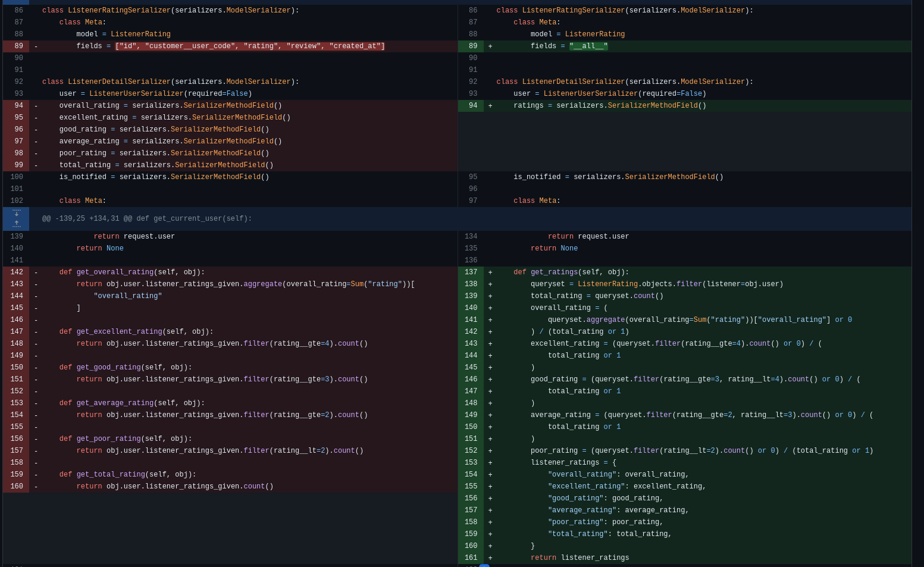Click get_overall_rating method name on the left
924x567 pixels.
point(115,272)
